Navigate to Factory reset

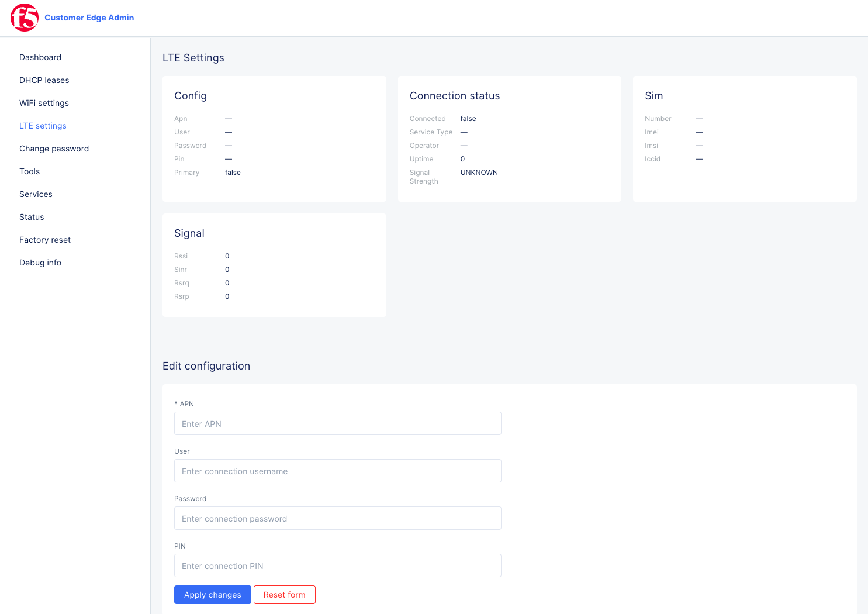[x=45, y=240]
